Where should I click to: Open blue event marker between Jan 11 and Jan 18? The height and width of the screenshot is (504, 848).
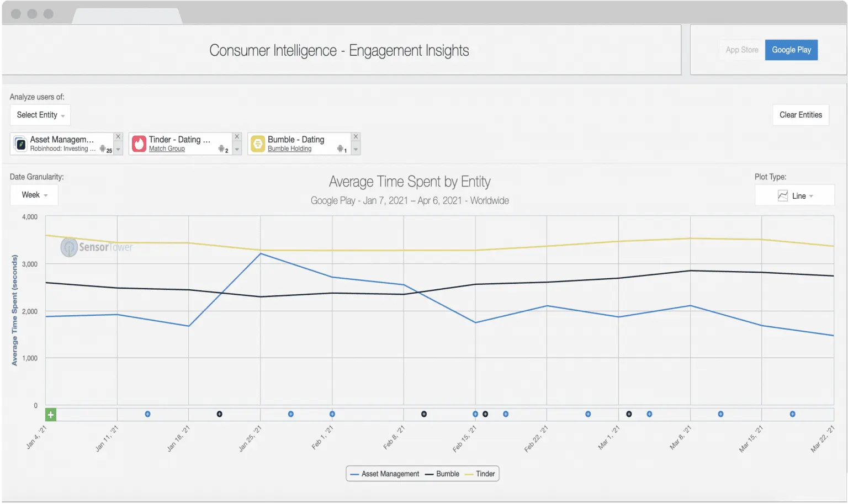147,414
